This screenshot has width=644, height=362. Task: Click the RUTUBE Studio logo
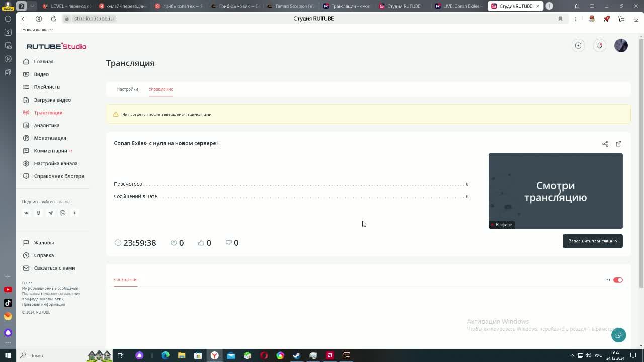tap(56, 46)
